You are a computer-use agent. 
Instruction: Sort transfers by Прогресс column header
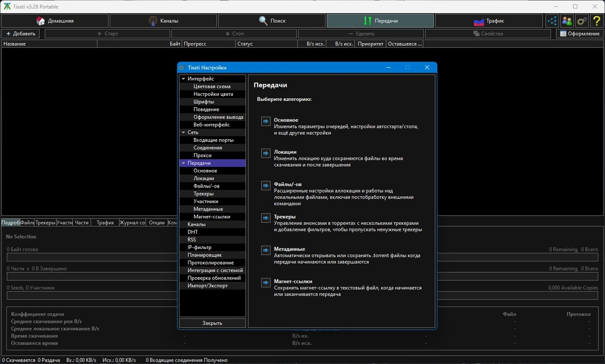(x=209, y=44)
